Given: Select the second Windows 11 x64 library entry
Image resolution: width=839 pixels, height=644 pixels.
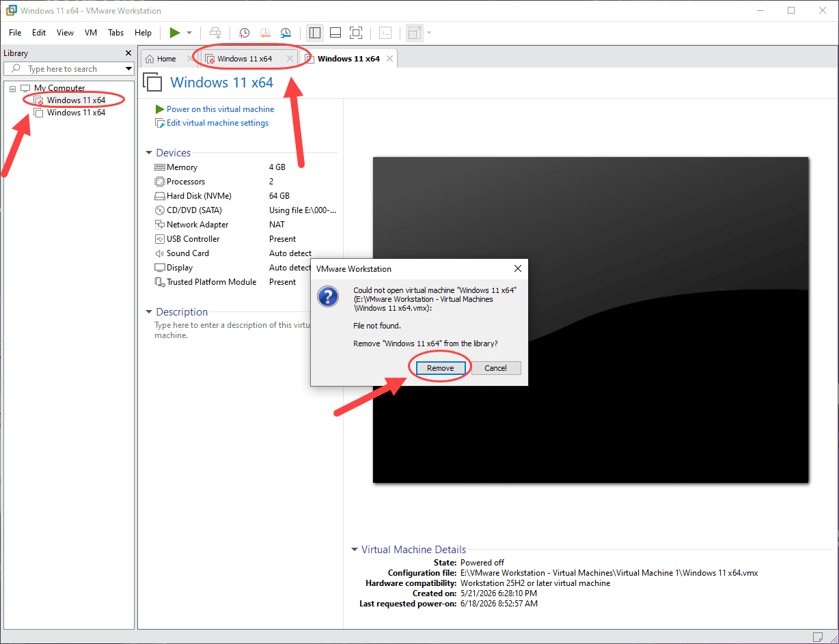Looking at the screenshot, I should click(x=76, y=113).
